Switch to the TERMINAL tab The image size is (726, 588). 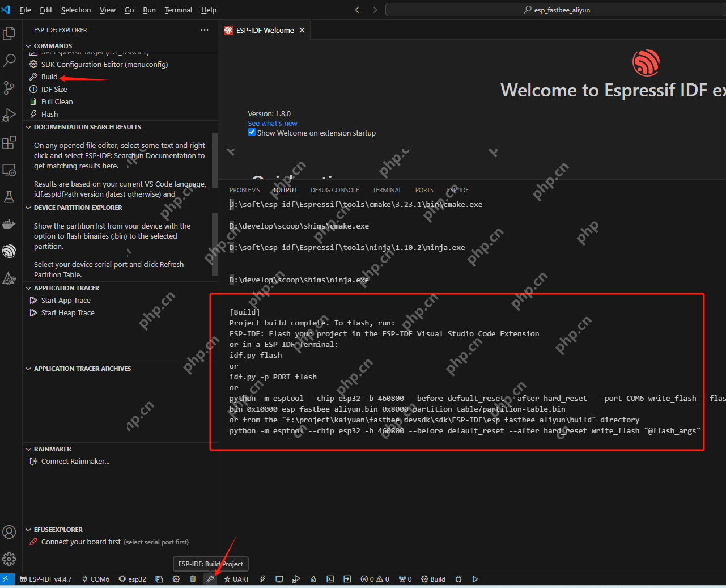387,189
